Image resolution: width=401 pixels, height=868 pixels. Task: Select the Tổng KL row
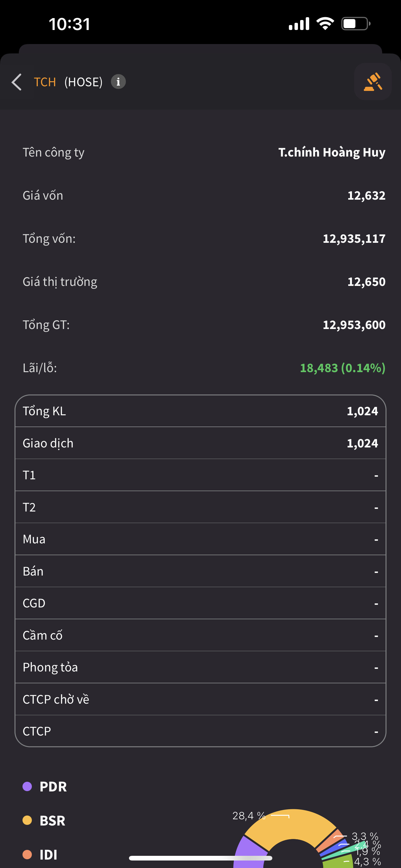[200, 411]
